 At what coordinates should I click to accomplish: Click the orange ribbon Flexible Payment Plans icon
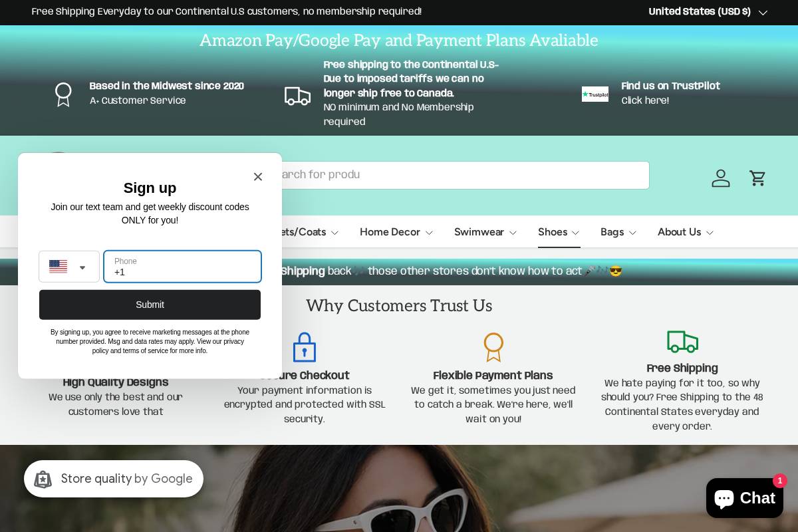493,347
